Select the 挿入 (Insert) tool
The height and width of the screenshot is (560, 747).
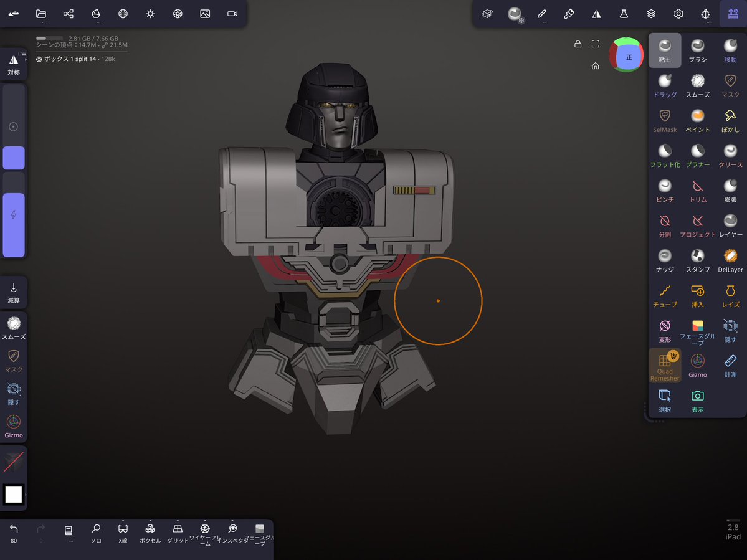[x=697, y=296]
